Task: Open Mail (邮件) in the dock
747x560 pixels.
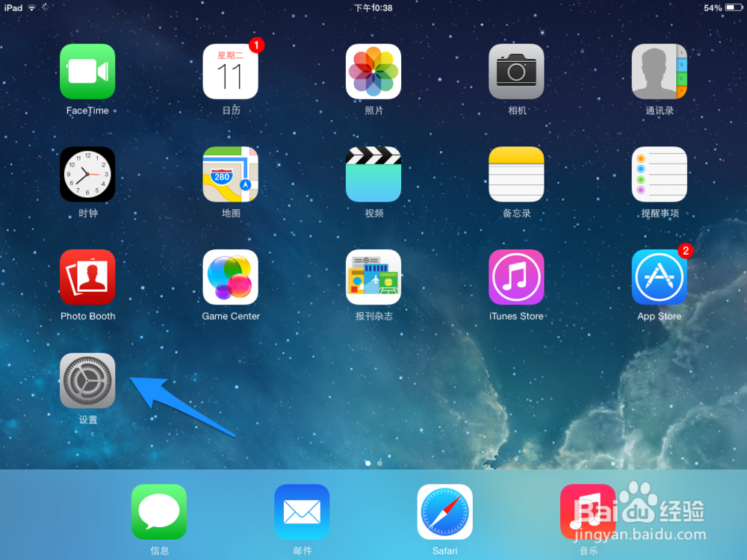Action: click(x=302, y=512)
